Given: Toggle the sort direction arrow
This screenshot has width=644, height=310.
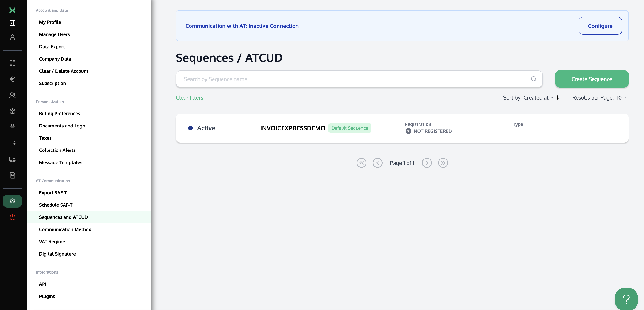Looking at the screenshot, I should pos(557,98).
